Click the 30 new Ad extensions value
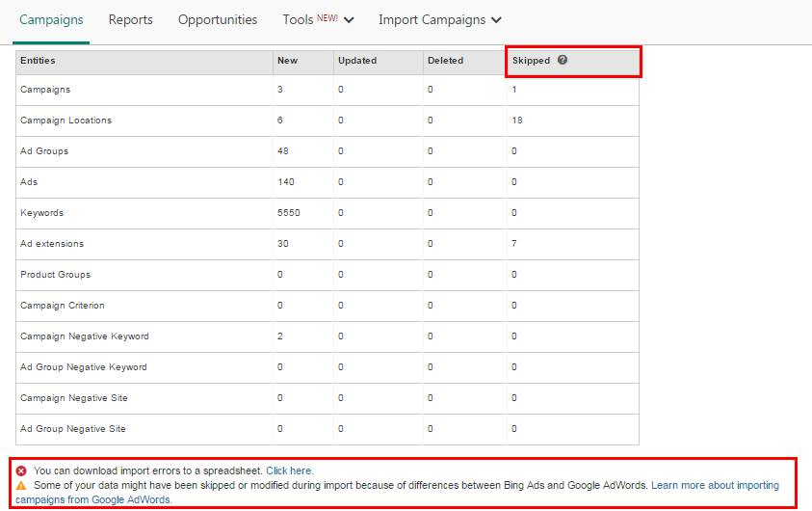The image size is (812, 511). (283, 244)
